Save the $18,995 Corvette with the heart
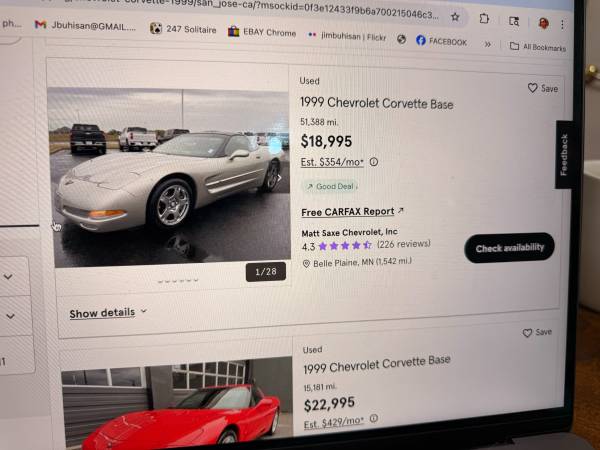Image resolution: width=600 pixels, height=450 pixels. coord(543,88)
